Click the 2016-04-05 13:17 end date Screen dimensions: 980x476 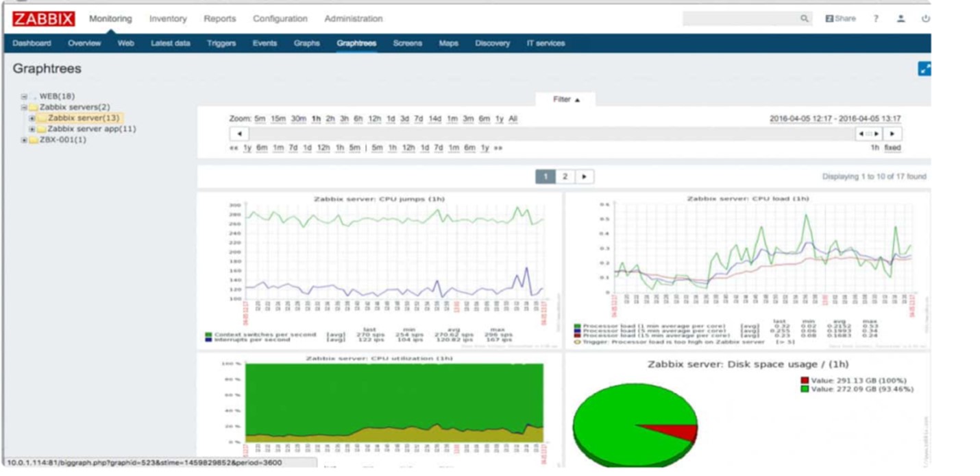tap(870, 119)
